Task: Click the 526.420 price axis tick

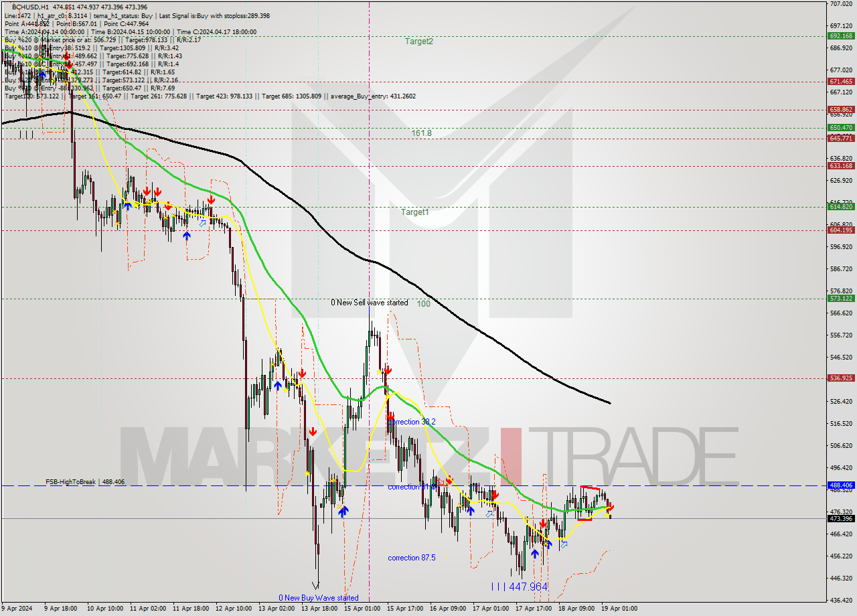Action: point(841,401)
